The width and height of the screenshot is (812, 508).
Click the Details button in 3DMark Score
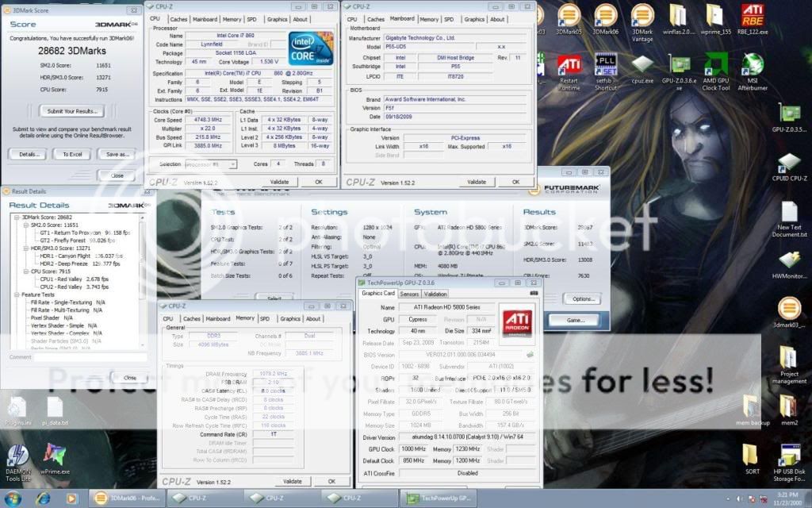pos(29,154)
